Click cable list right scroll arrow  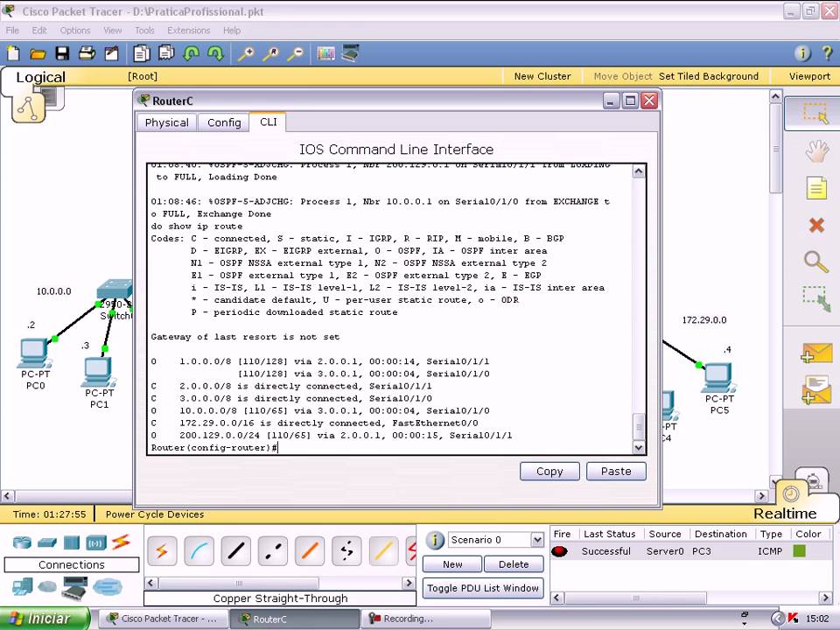click(x=409, y=583)
